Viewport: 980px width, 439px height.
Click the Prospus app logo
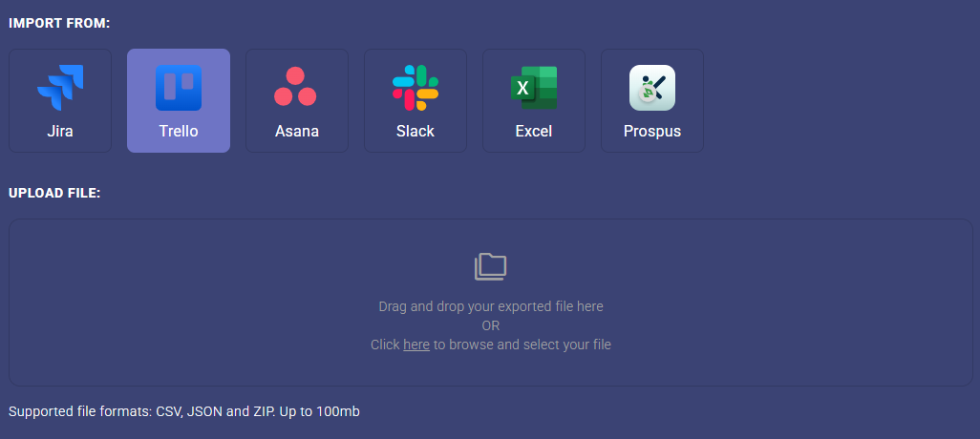pyautogui.click(x=652, y=88)
